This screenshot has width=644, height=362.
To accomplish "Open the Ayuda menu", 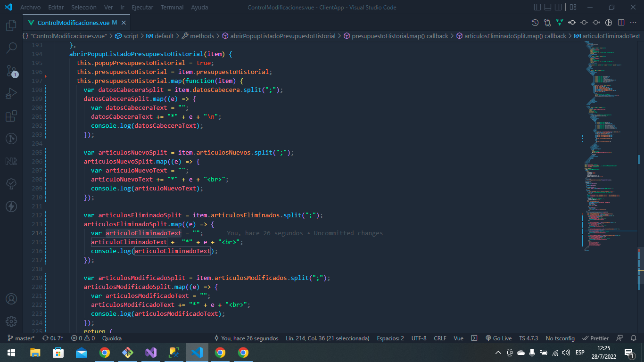I will pyautogui.click(x=200, y=8).
